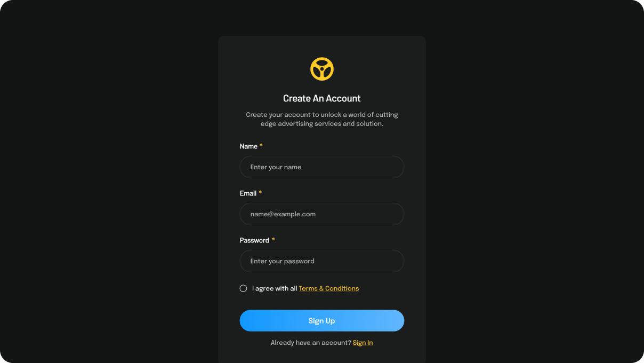Click the blue Sign Up button

tap(322, 321)
